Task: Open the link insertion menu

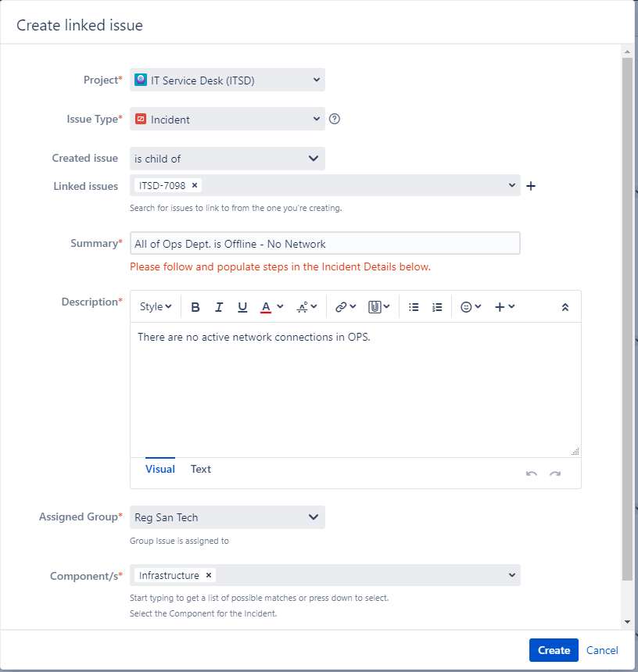Action: tap(346, 307)
